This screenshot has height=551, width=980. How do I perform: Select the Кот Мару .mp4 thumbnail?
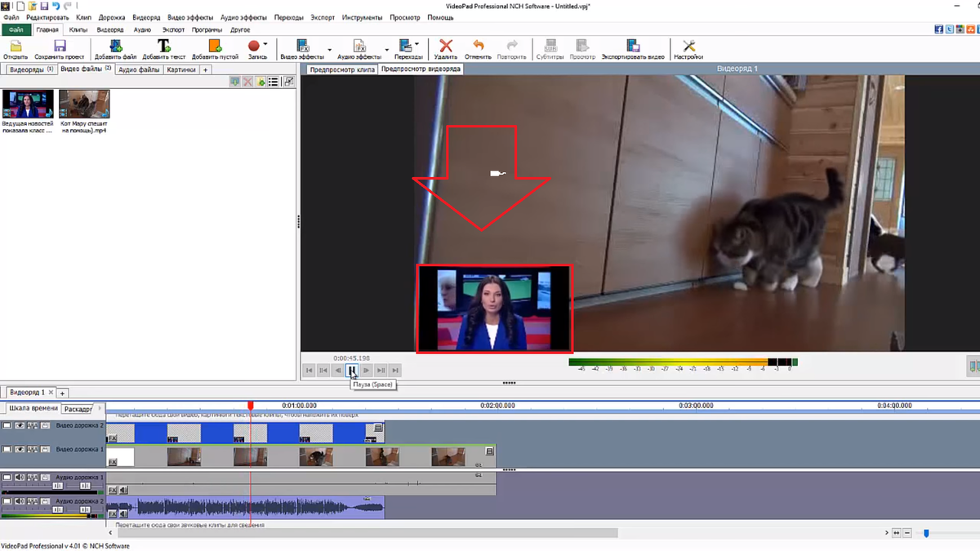click(x=84, y=104)
